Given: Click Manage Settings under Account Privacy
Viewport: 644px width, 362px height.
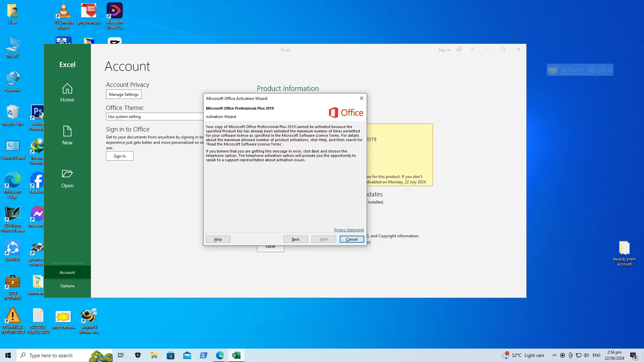Looking at the screenshot, I should click(124, 95).
